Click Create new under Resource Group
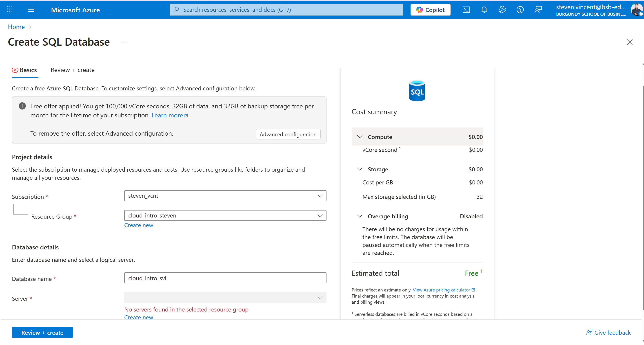The width and height of the screenshot is (644, 345). click(x=138, y=225)
